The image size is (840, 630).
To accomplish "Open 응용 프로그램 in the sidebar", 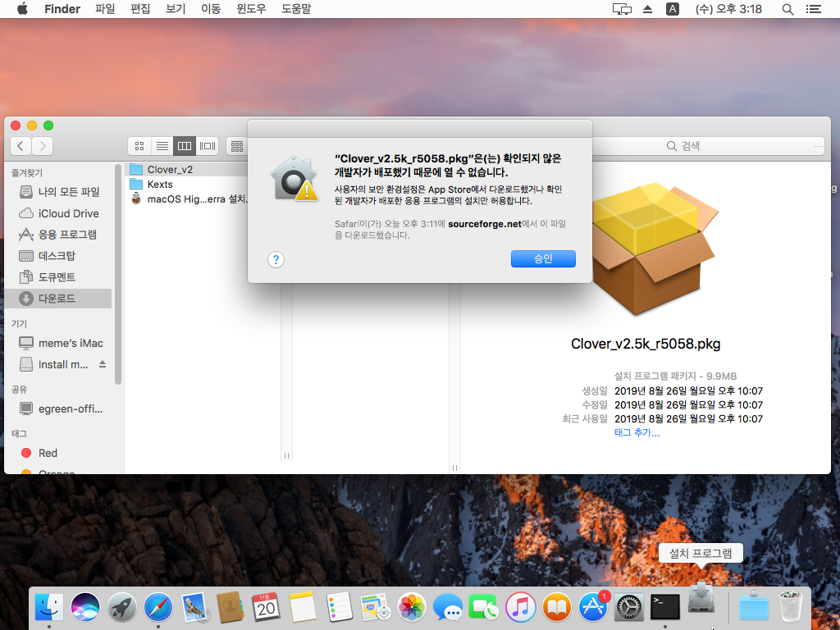I will (59, 235).
